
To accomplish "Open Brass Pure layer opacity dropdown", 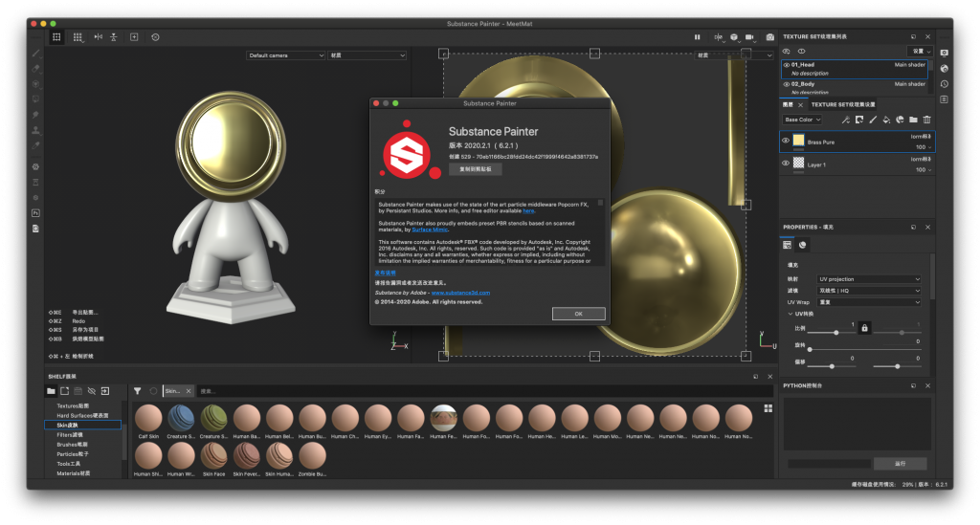I will 924,147.
